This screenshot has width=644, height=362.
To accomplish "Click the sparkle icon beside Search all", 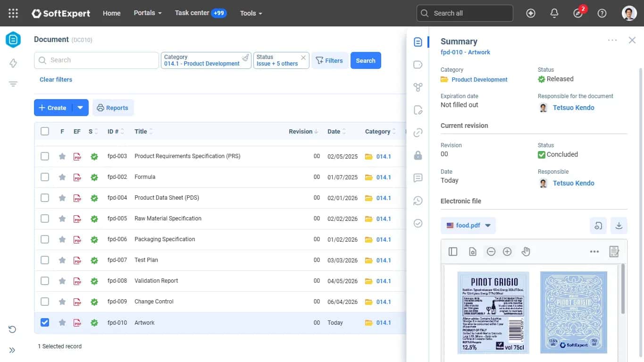I will coord(531,13).
